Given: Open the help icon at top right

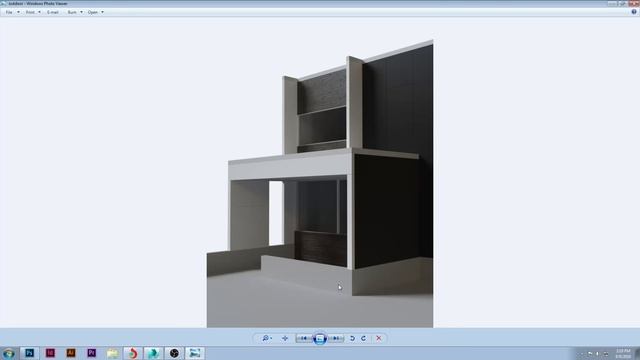Looking at the screenshot, I should 634,12.
